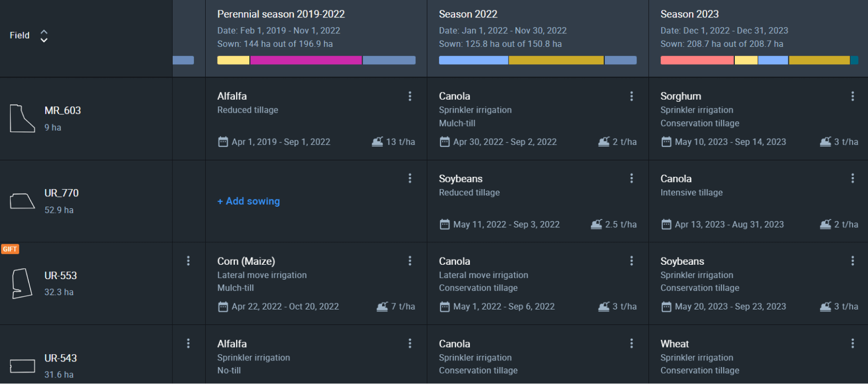This screenshot has width=868, height=384.
Task: Open three-dot menu for UR-553 field row
Action: tap(188, 261)
